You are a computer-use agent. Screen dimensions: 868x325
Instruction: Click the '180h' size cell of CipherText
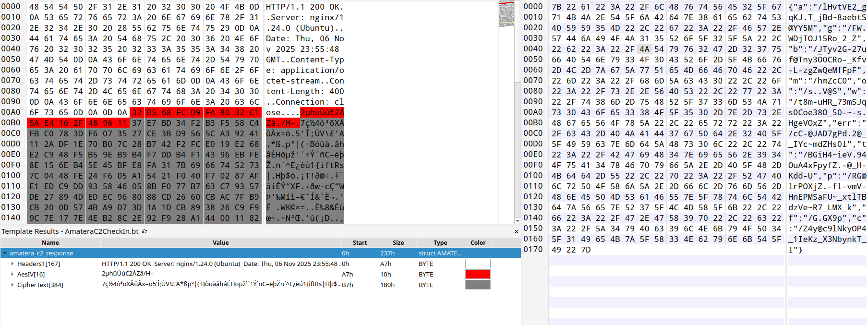387,285
